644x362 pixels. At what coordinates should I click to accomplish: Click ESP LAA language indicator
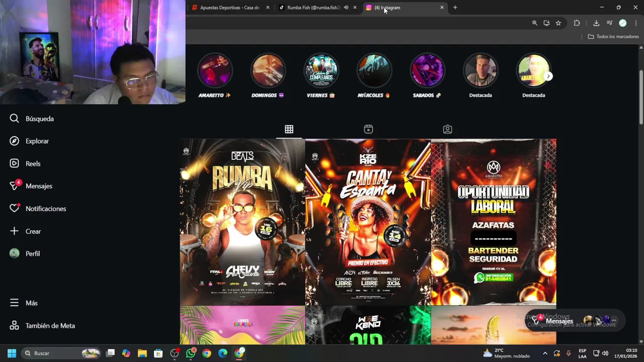(582, 353)
